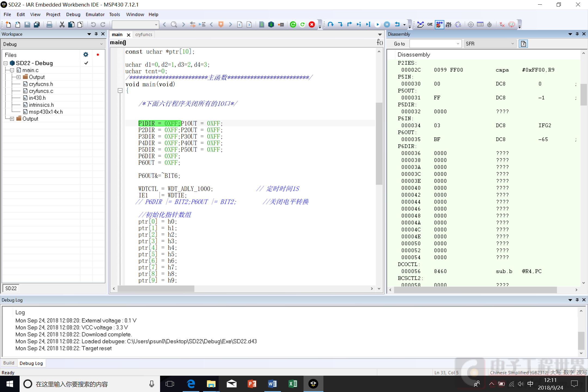The image size is (588, 392).
Task: Open the Tools menu
Action: tap(115, 14)
